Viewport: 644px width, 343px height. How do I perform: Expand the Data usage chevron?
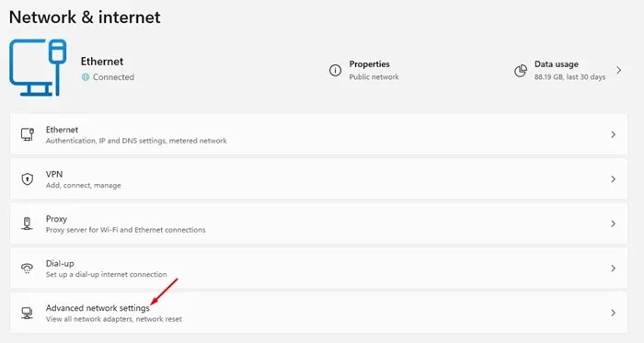[618, 70]
